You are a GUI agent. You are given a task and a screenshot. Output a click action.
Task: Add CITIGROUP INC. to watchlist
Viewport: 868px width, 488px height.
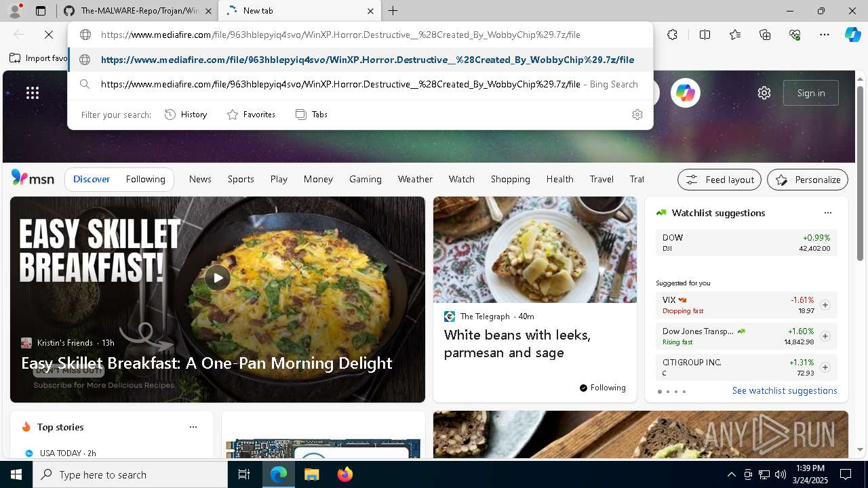[825, 367]
